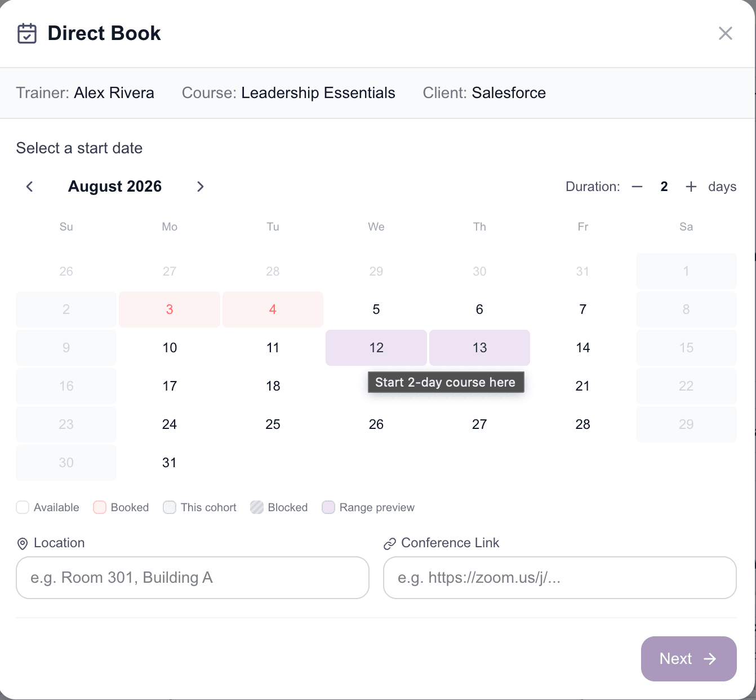Pick August 21 on the calendar
The width and height of the screenshot is (756, 700).
[583, 386]
